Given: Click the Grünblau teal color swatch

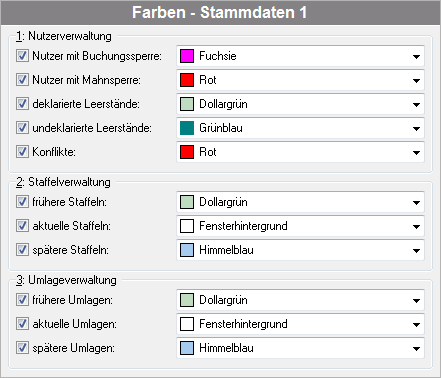Looking at the screenshot, I should point(187,128).
